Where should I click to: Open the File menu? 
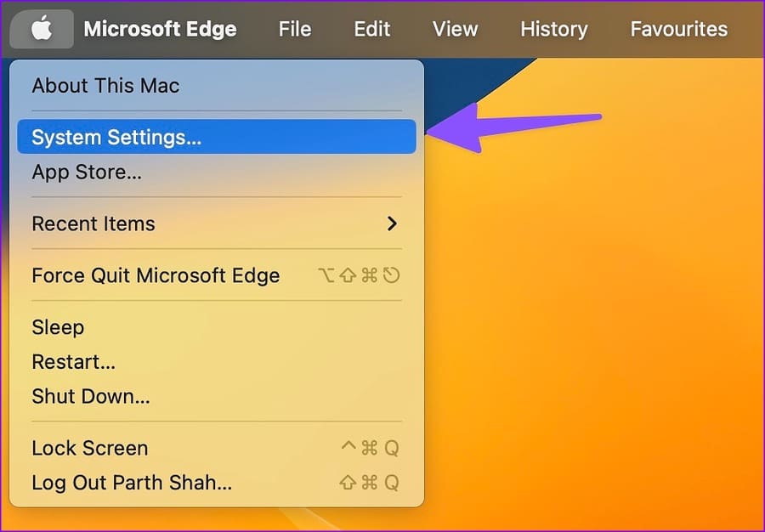[x=295, y=29]
